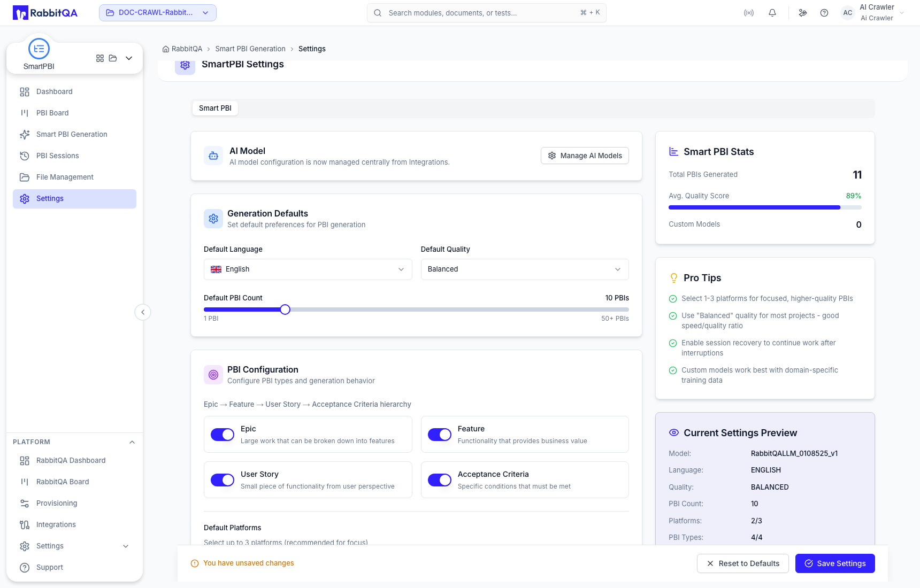Image resolution: width=920 pixels, height=588 pixels.
Task: Open the Default Language dropdown
Action: coord(308,269)
